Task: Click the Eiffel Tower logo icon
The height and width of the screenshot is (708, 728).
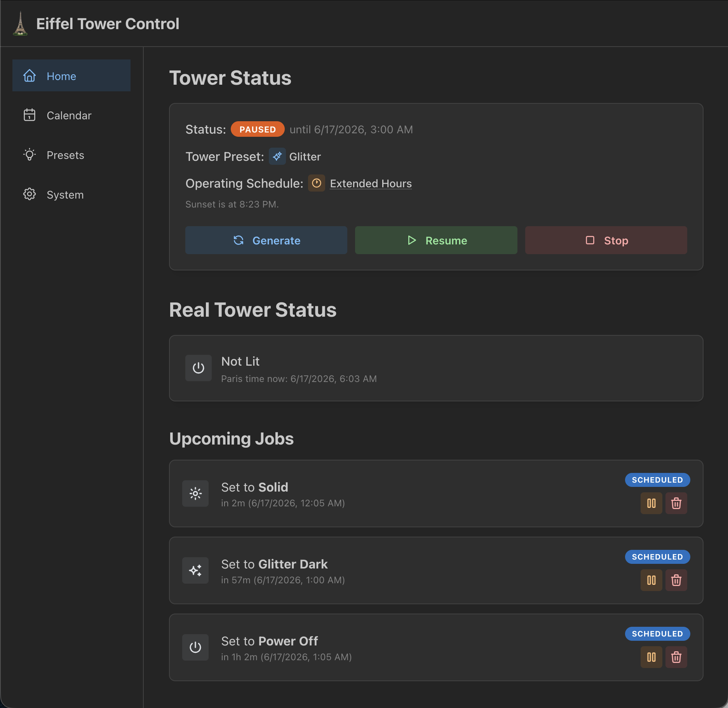Action: point(20,24)
